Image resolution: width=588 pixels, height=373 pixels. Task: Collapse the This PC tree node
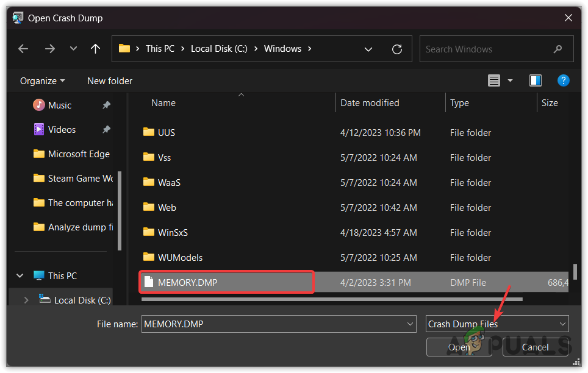20,276
